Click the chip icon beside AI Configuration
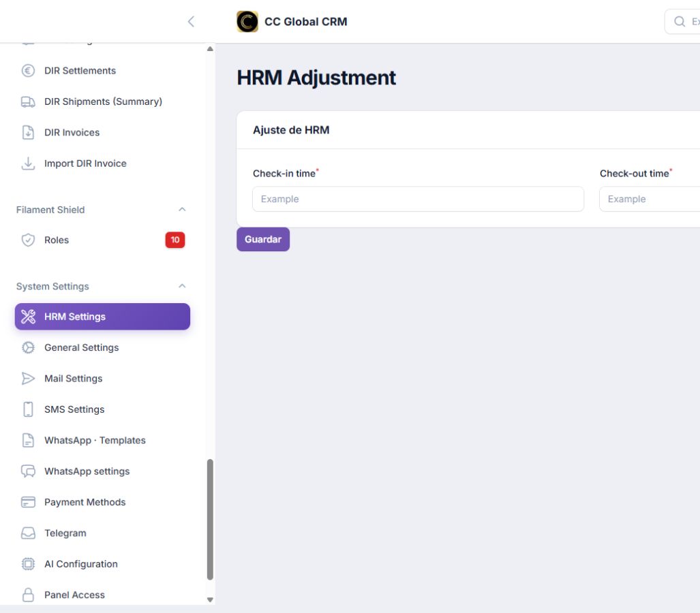Viewport: 700px width, 613px height. click(28, 564)
